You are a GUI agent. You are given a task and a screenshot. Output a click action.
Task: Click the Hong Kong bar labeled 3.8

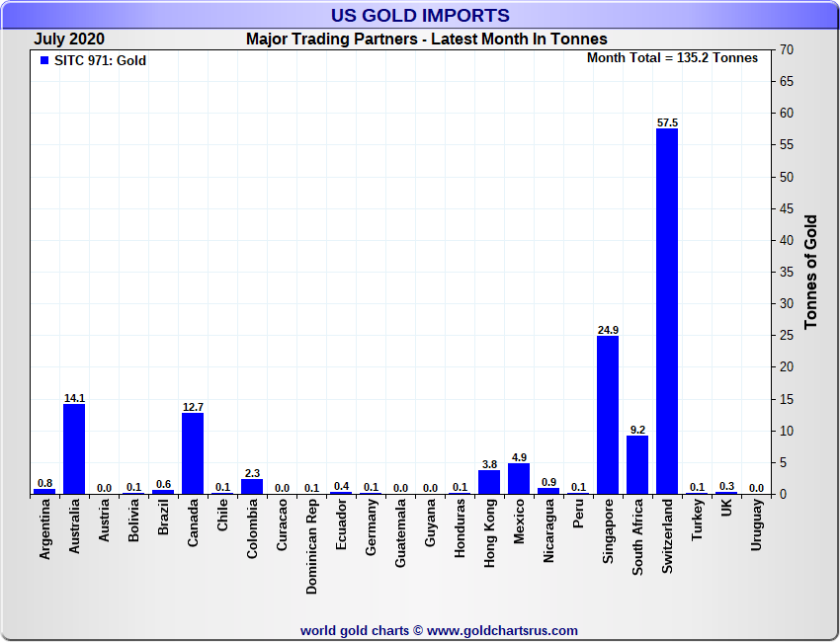[489, 482]
